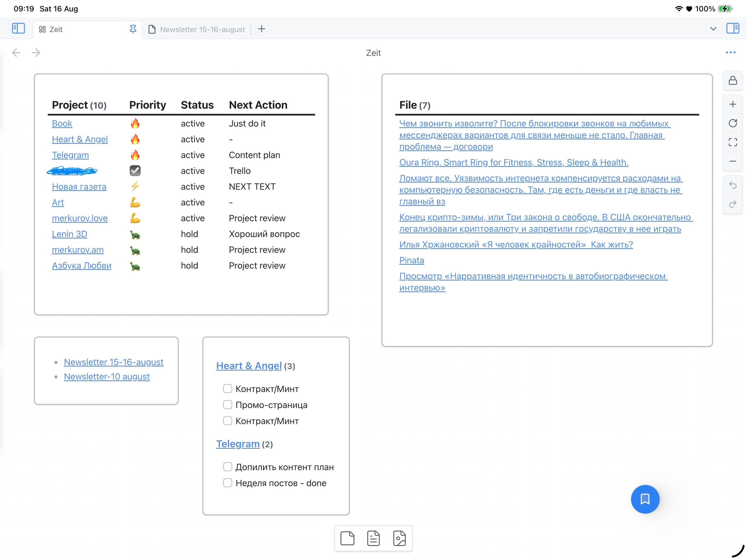
Task: Click the canvas lock icon
Action: pos(733,80)
